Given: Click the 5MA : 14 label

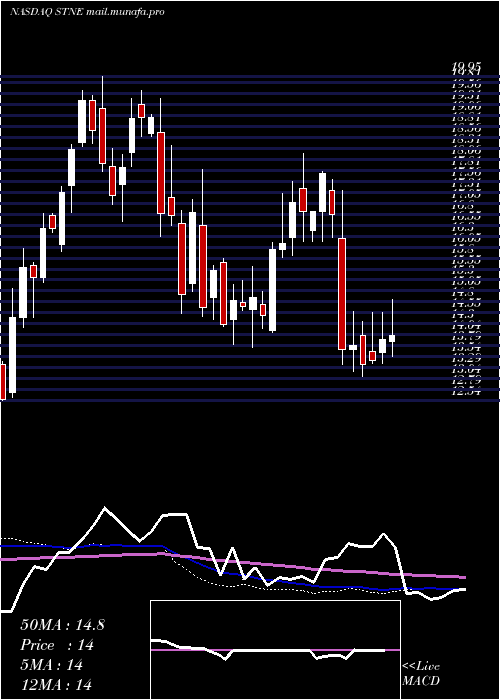Looking at the screenshot, I should coord(52,665).
